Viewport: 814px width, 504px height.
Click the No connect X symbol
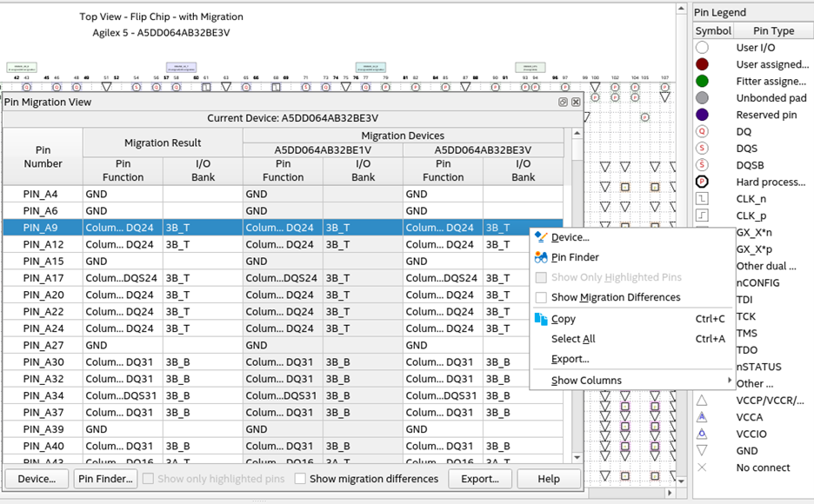click(702, 468)
